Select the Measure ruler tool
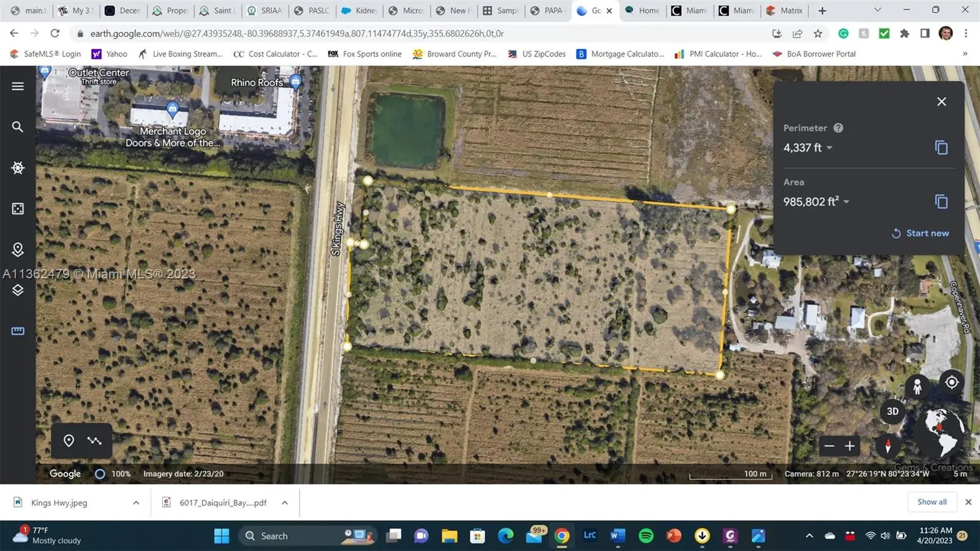Image resolution: width=980 pixels, height=551 pixels. pos(18,331)
